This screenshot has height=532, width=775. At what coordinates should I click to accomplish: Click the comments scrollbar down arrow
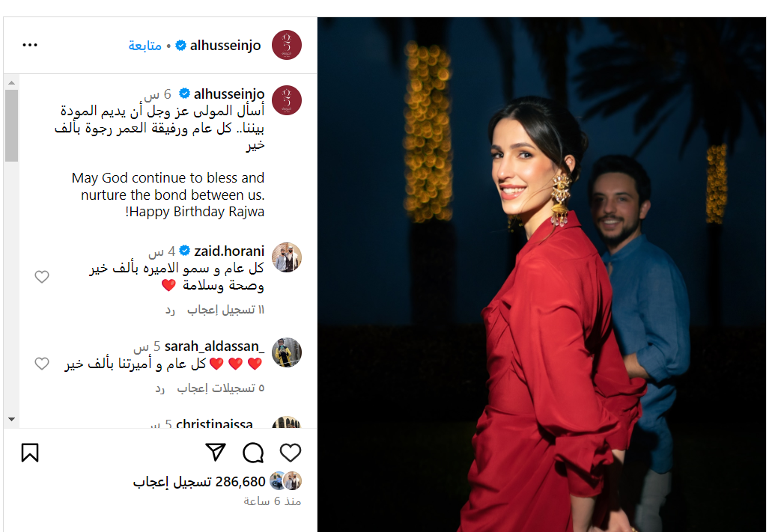point(11,419)
